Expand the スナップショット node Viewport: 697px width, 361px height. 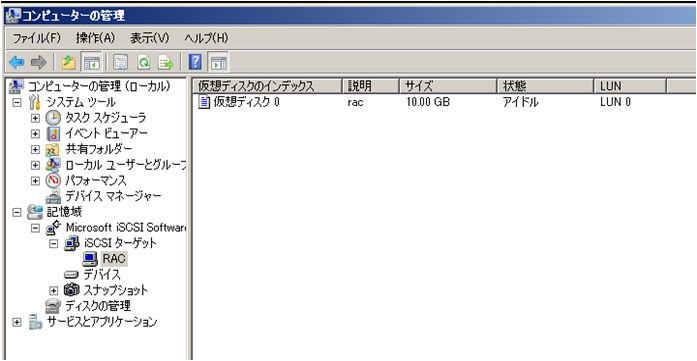pos(54,291)
